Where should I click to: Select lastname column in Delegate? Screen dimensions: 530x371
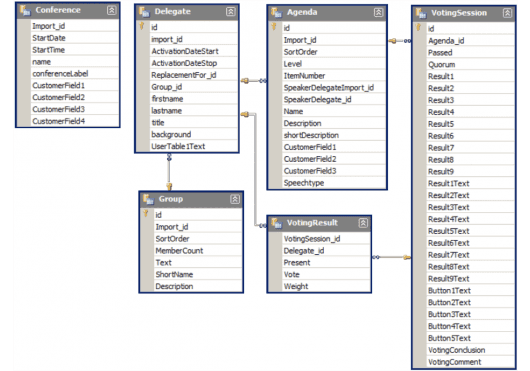point(194,111)
